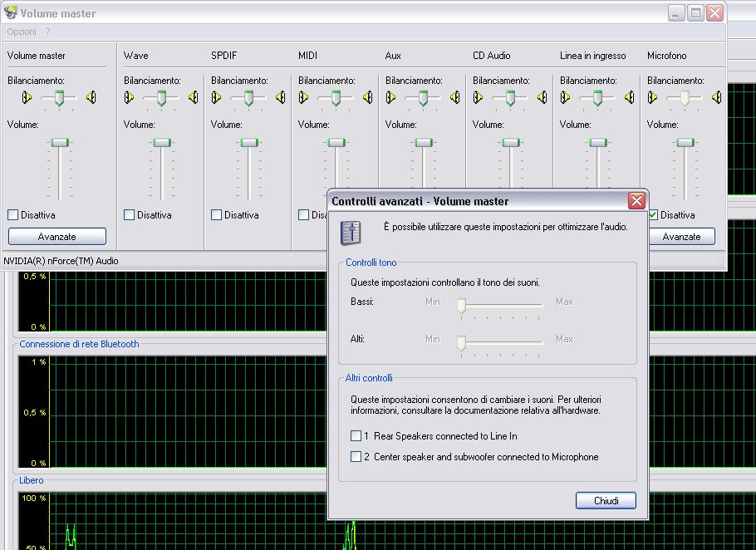Image resolution: width=756 pixels, height=550 pixels.
Task: Click the Alti tone slider thumb
Action: click(x=461, y=343)
